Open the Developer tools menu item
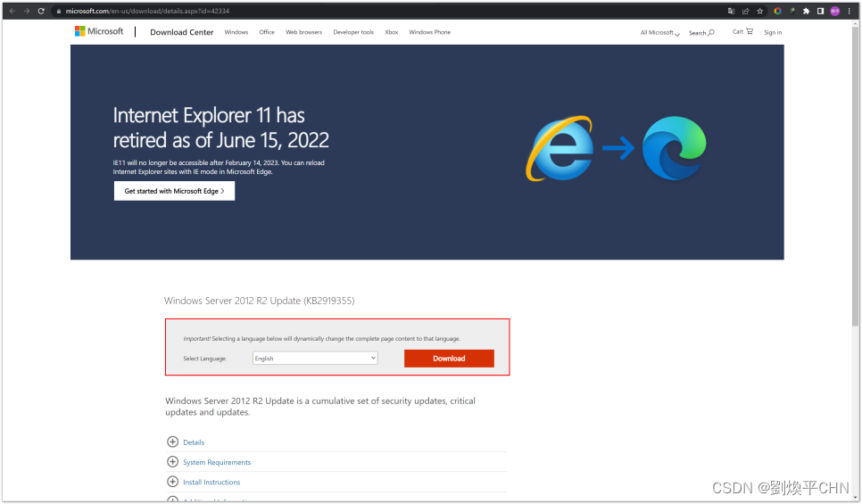862x504 pixels. pos(353,32)
